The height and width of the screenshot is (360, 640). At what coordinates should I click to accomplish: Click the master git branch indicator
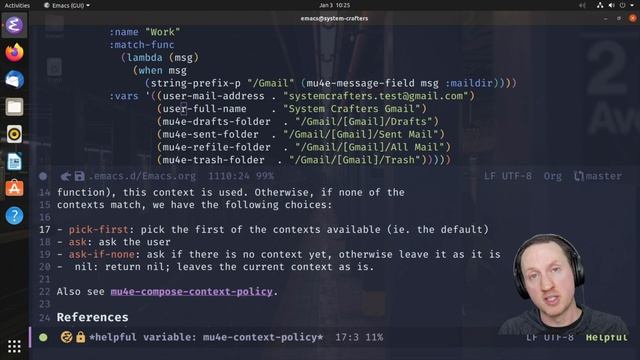[x=598, y=176]
